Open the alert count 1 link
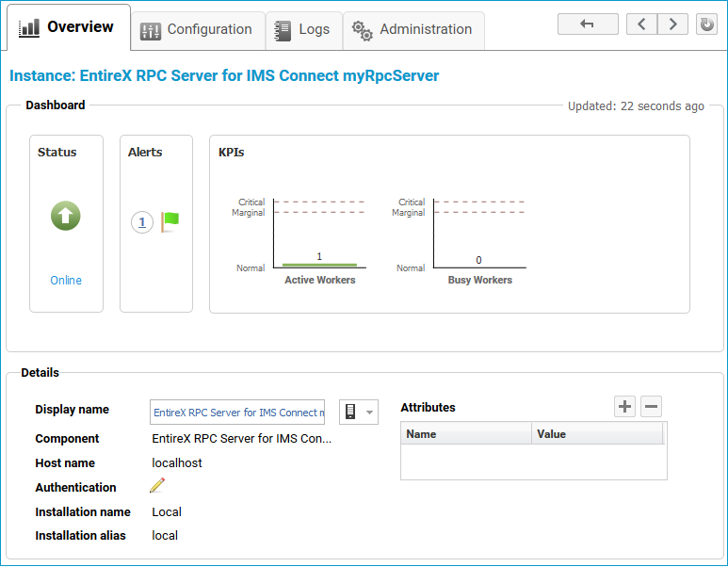 tap(142, 222)
